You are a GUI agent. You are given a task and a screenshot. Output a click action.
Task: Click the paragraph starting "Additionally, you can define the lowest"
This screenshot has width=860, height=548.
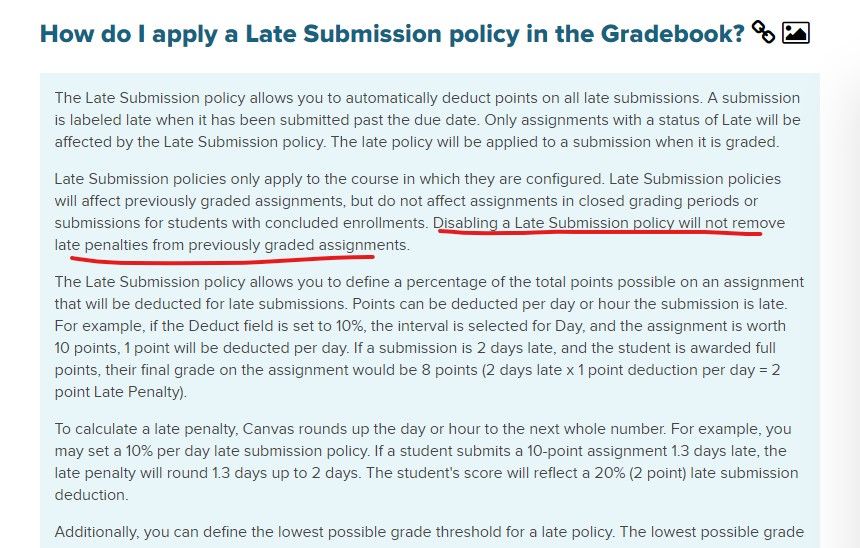point(429,532)
